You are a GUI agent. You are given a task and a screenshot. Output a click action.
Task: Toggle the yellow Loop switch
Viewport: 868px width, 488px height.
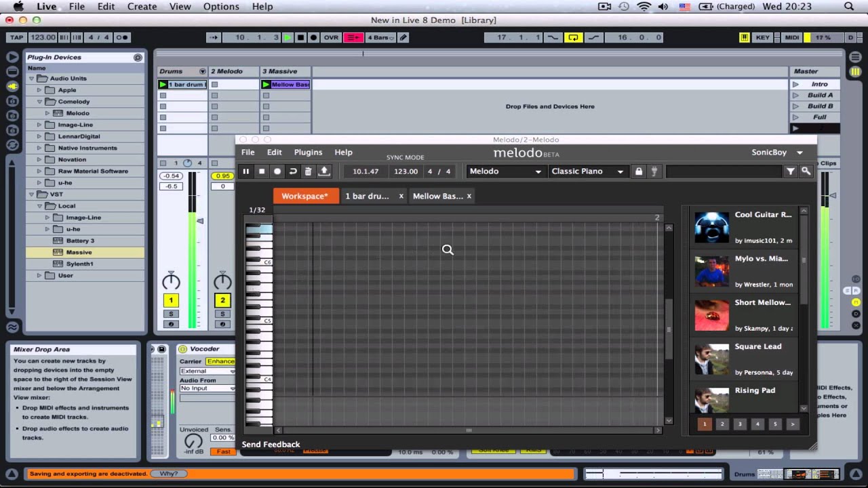click(x=574, y=37)
